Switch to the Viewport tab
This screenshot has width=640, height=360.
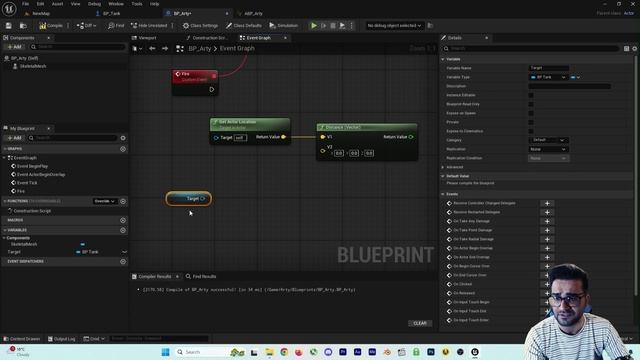click(147, 38)
